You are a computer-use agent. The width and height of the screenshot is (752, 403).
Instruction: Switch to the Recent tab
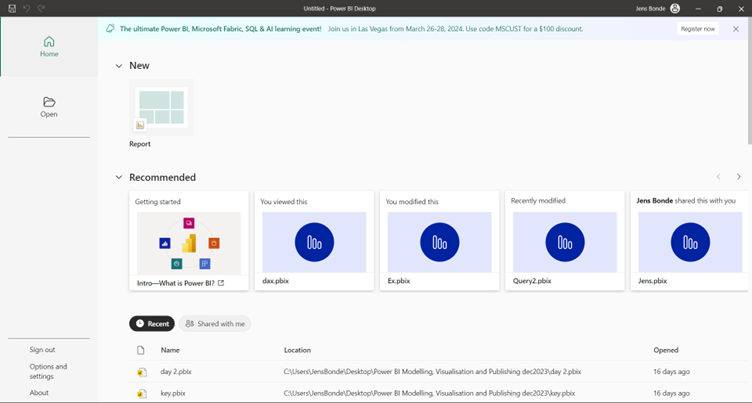pos(152,324)
